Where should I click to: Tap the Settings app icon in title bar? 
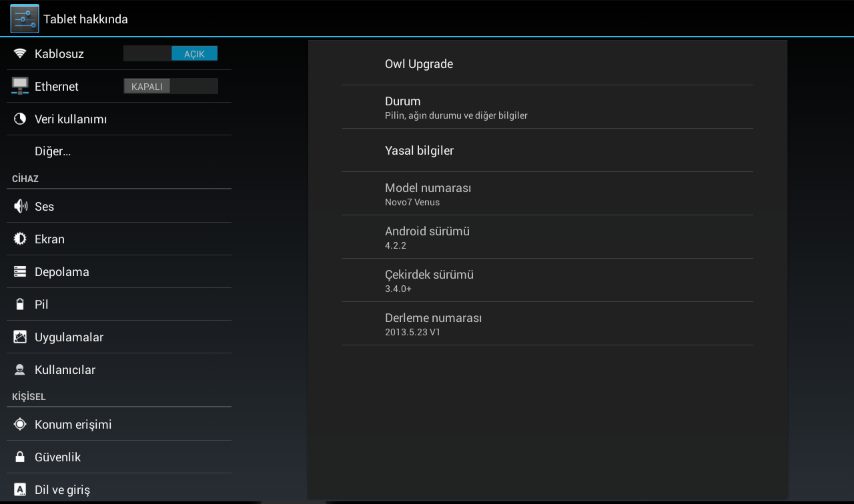pyautogui.click(x=25, y=19)
